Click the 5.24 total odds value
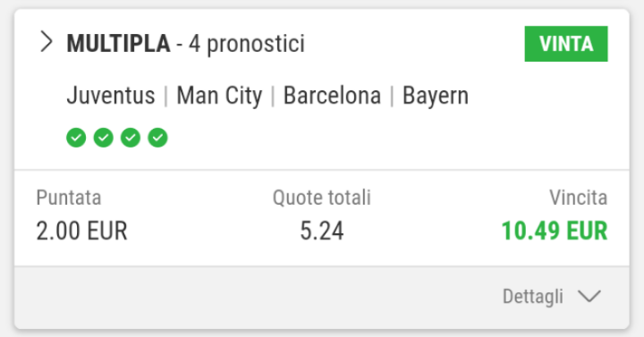Viewport: 644px width, 337px height. (x=322, y=231)
